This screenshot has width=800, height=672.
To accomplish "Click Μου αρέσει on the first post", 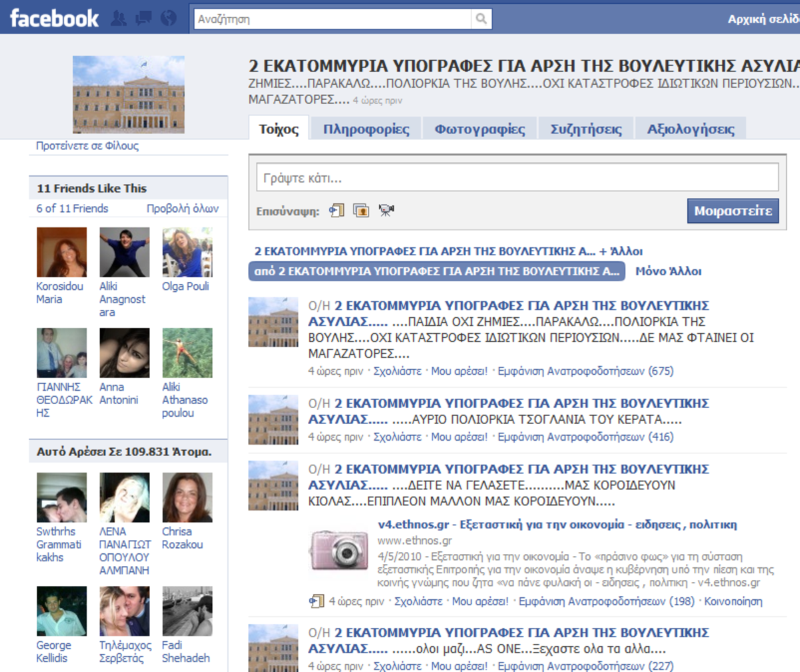I will (459, 371).
